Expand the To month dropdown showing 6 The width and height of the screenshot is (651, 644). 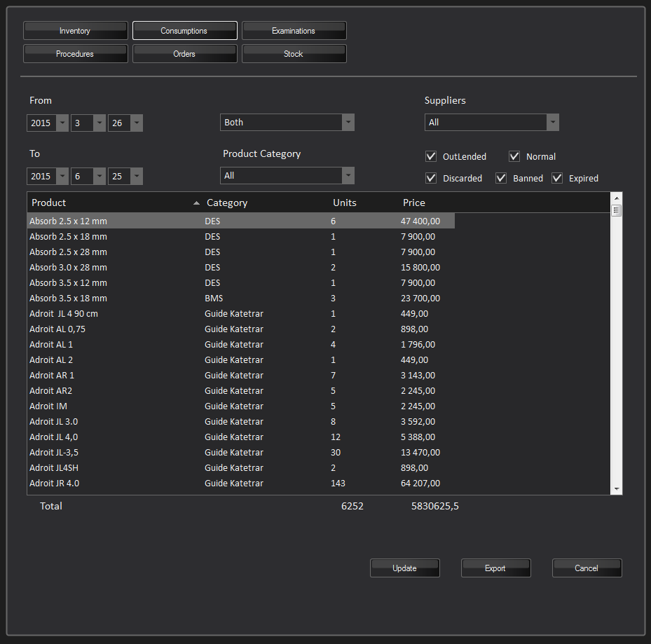100,176
